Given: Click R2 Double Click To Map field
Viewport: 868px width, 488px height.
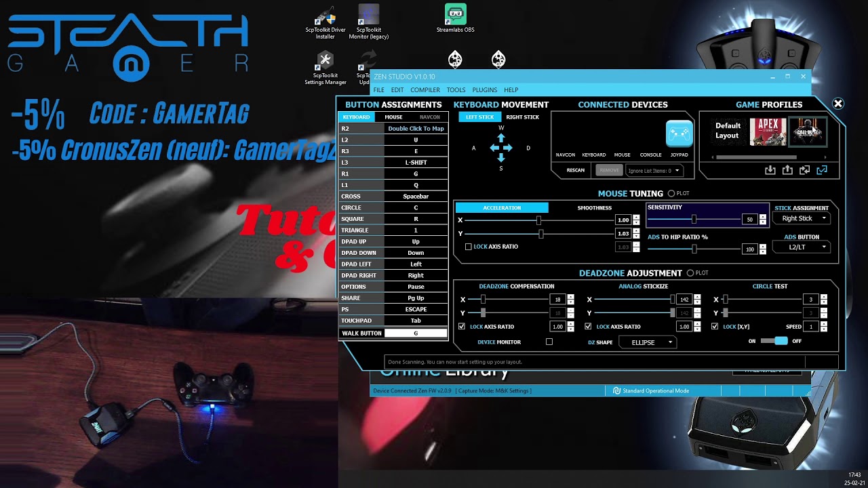Looking at the screenshot, I should tap(416, 129).
